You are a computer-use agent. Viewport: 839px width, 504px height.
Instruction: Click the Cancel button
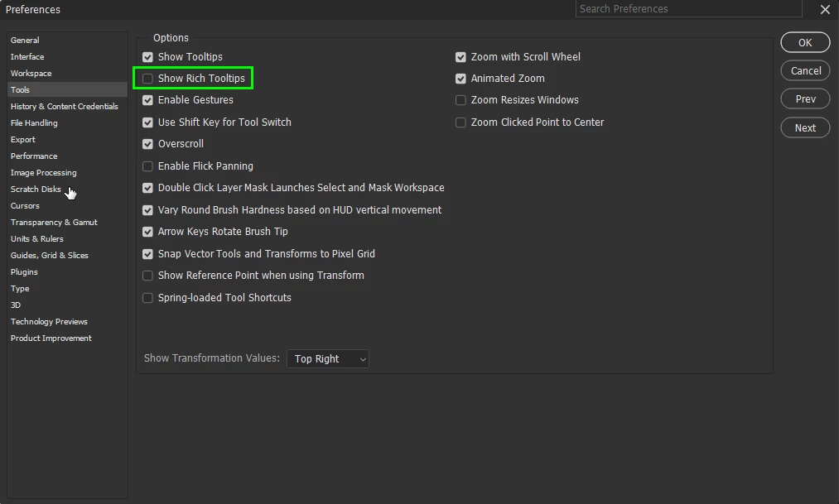tap(805, 70)
